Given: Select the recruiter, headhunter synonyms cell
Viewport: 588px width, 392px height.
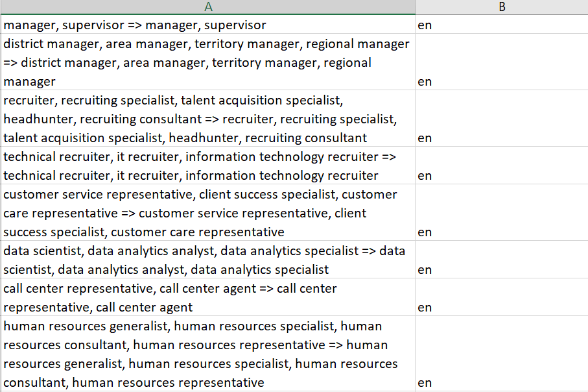Looking at the screenshot, I should pos(207,118).
